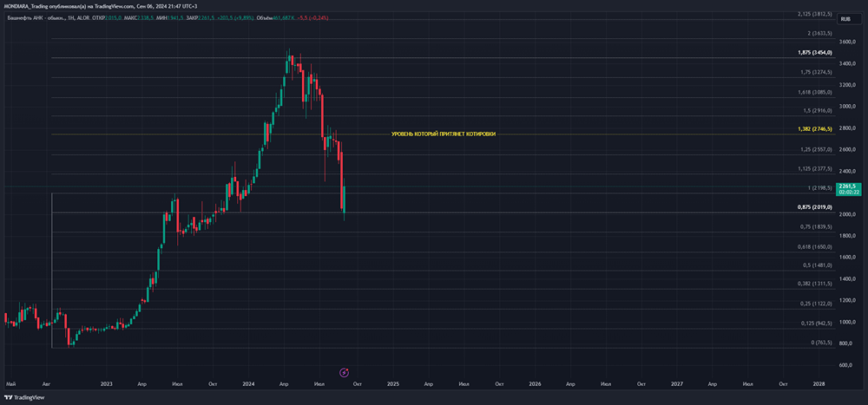Click the МАКС value 2338,5 in the header

tap(145, 18)
